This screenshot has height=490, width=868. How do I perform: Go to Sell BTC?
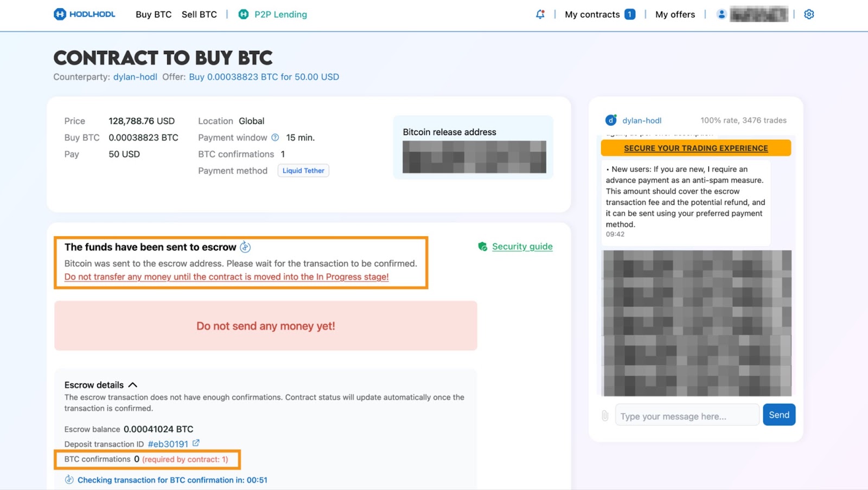pos(199,15)
